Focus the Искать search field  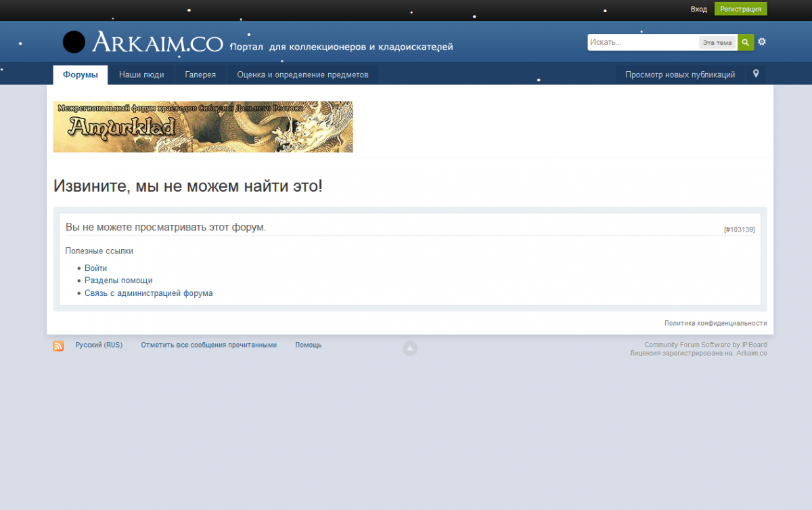point(643,42)
